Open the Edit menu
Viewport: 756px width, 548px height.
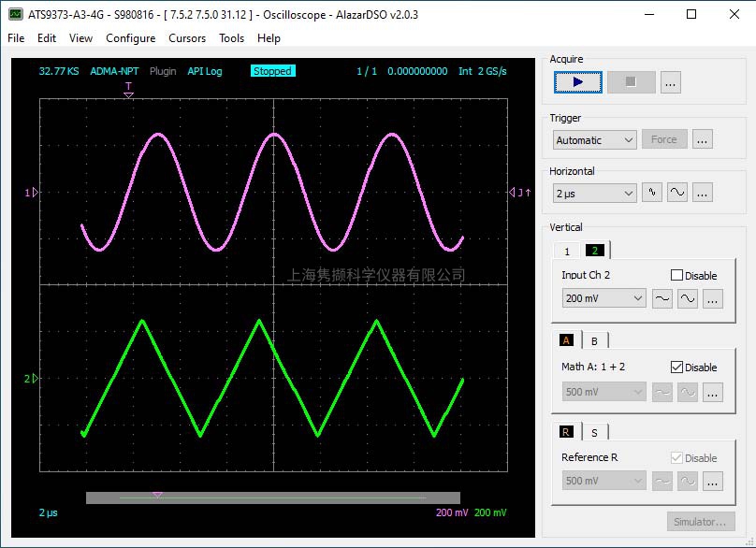pyautogui.click(x=47, y=38)
